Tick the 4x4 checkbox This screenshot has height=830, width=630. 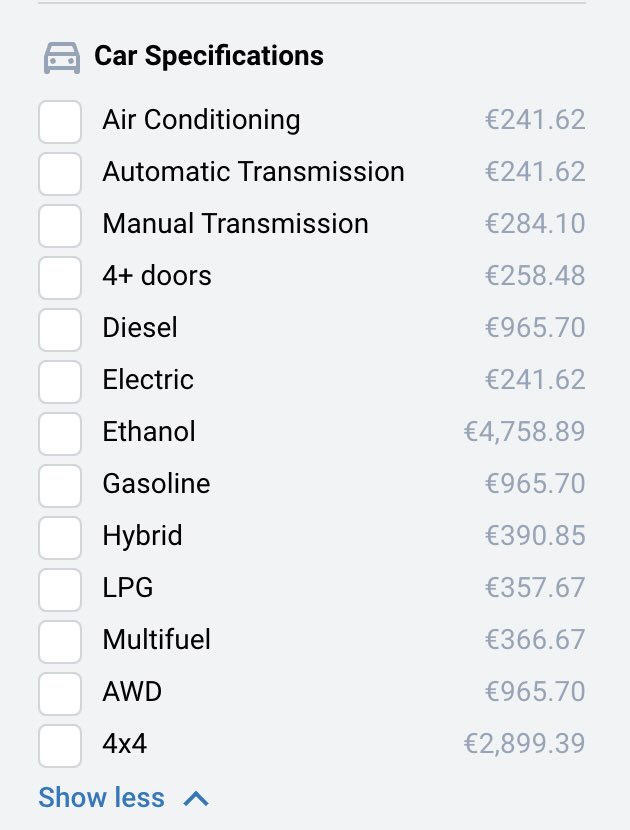click(60, 745)
